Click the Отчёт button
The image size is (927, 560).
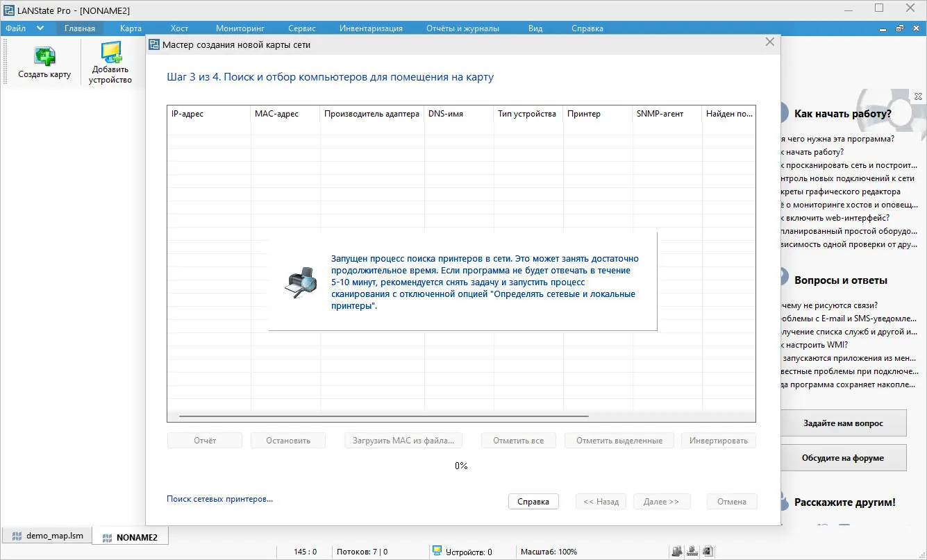point(205,441)
